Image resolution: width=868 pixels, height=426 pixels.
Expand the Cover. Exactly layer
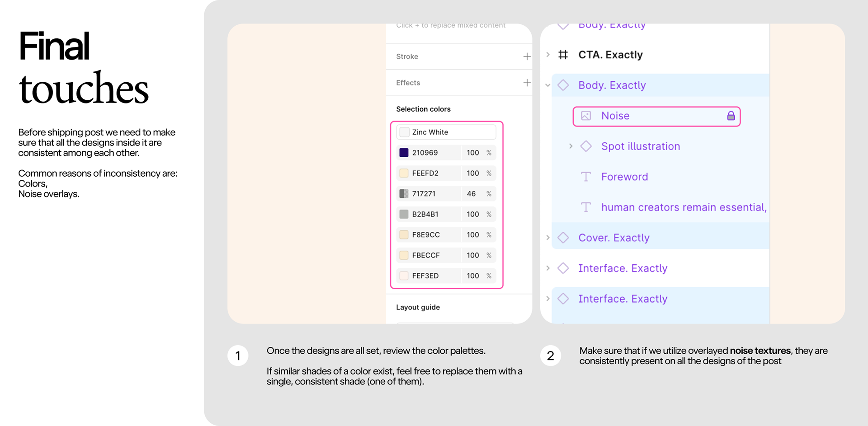pos(548,238)
